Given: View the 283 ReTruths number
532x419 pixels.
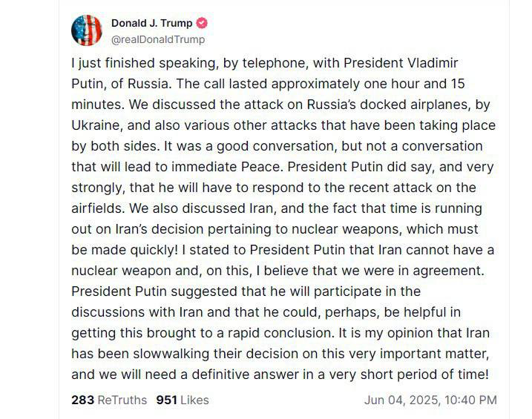Looking at the screenshot, I should coord(82,400).
